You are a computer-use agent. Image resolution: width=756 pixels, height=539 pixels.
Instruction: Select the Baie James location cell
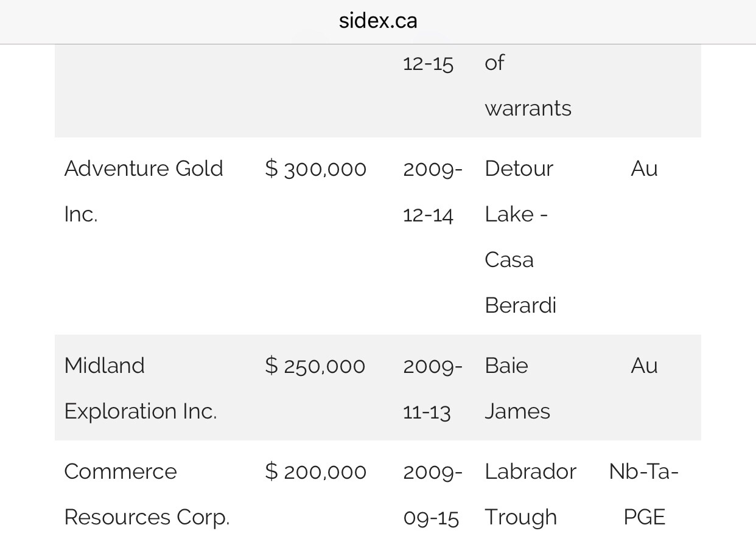pos(517,388)
